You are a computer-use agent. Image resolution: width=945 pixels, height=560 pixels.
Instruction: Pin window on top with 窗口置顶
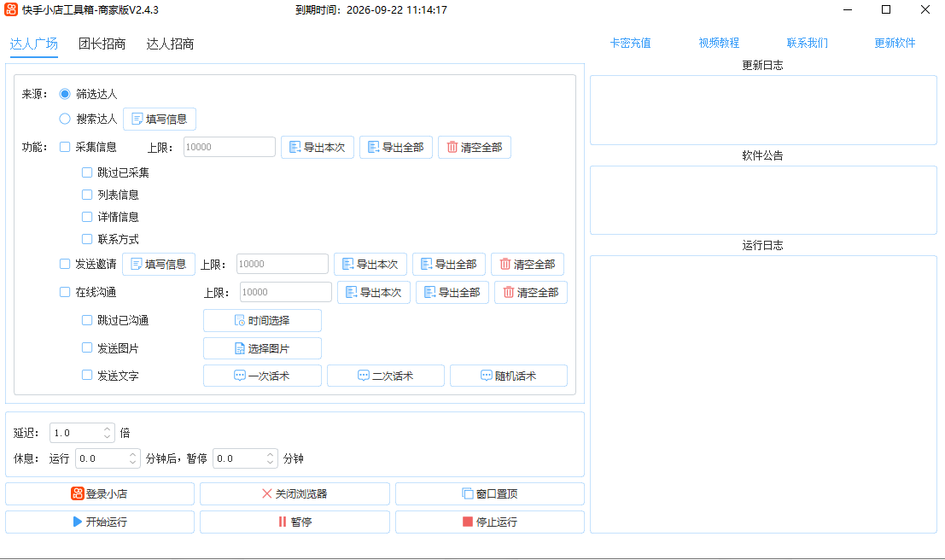point(489,493)
